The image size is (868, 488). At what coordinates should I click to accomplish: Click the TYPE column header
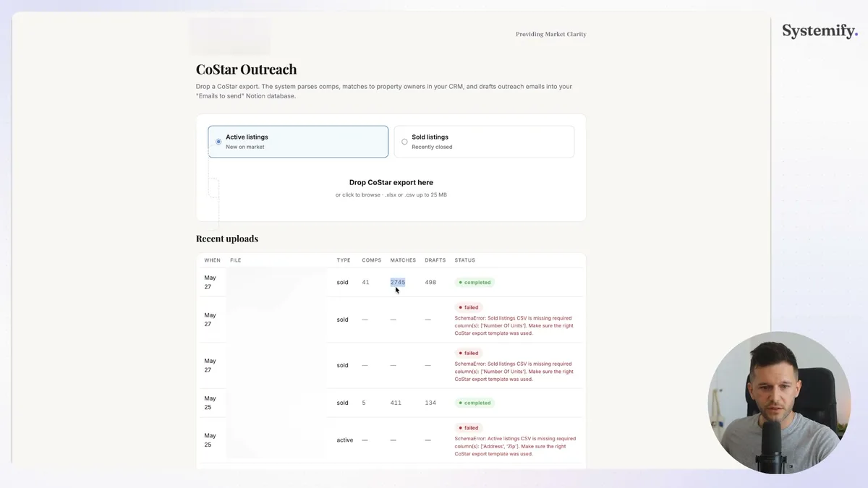pos(344,260)
